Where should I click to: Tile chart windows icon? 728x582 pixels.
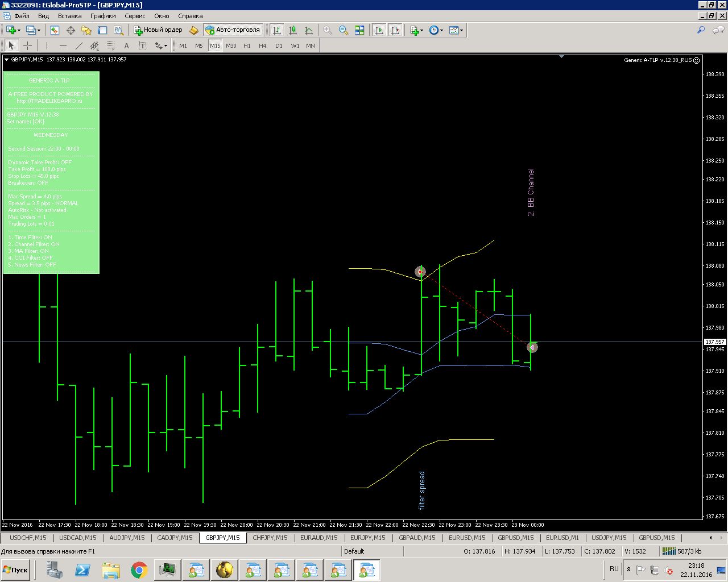click(359, 30)
